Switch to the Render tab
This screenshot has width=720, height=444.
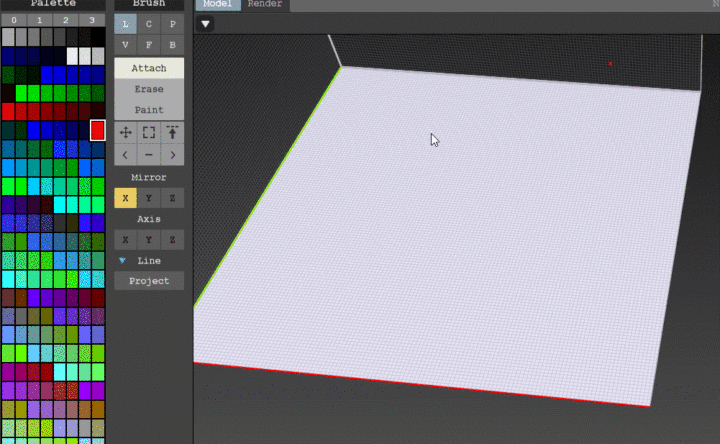265,4
